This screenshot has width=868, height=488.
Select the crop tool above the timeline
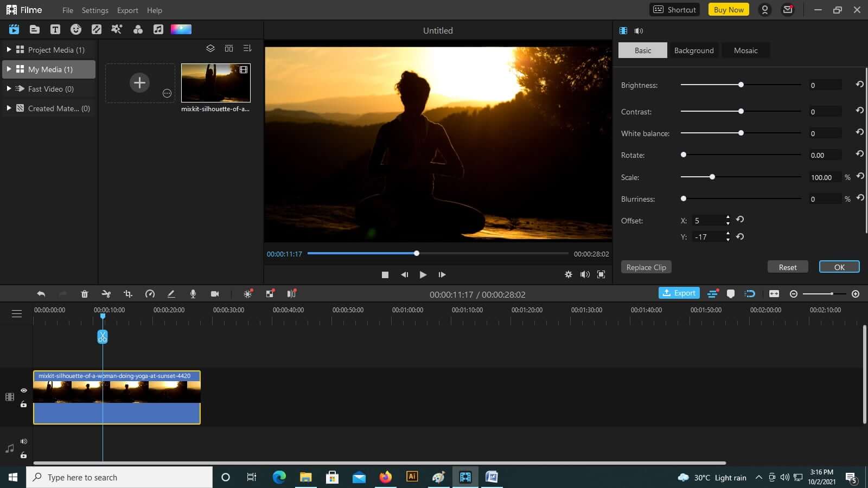[128, 294]
